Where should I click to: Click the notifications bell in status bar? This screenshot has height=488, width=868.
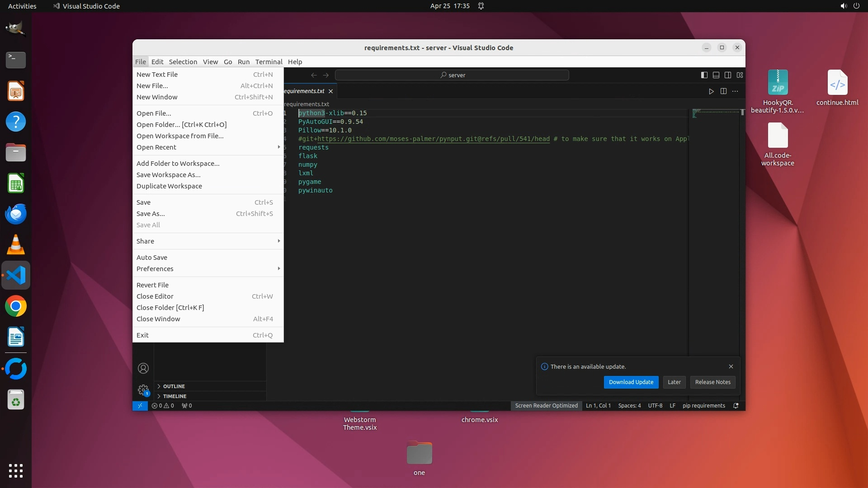[736, 406]
